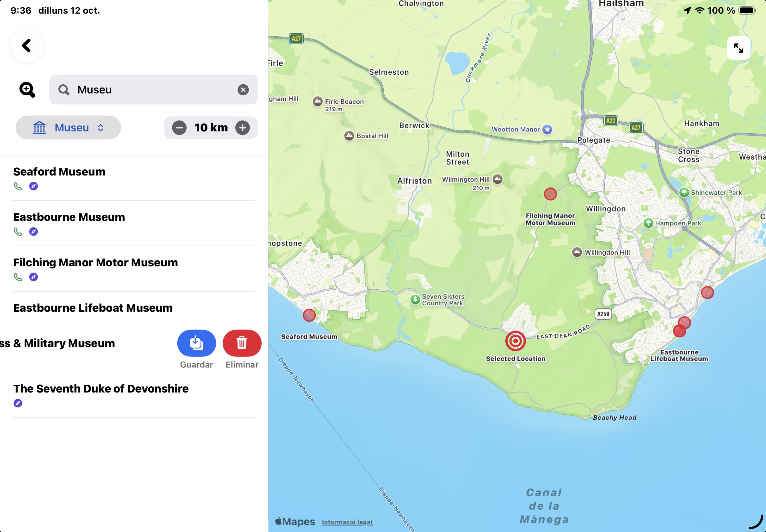This screenshot has height=532, width=766.
Task: Decrease the 10 km radius
Action: (179, 128)
